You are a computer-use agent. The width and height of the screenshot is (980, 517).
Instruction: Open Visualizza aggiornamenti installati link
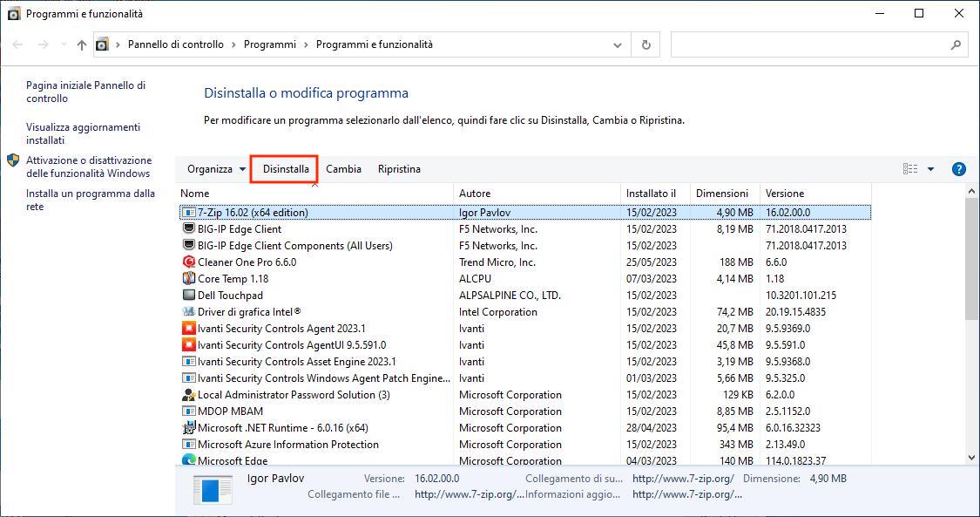[x=83, y=133]
